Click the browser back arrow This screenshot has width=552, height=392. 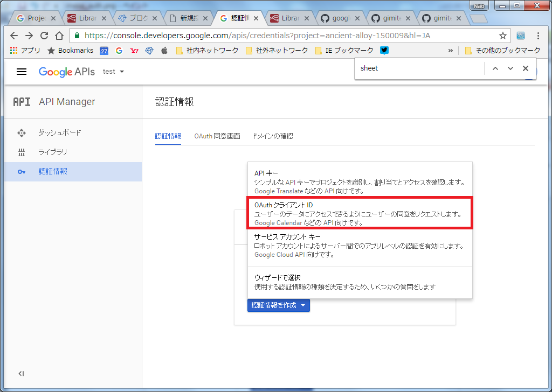pyautogui.click(x=13, y=36)
